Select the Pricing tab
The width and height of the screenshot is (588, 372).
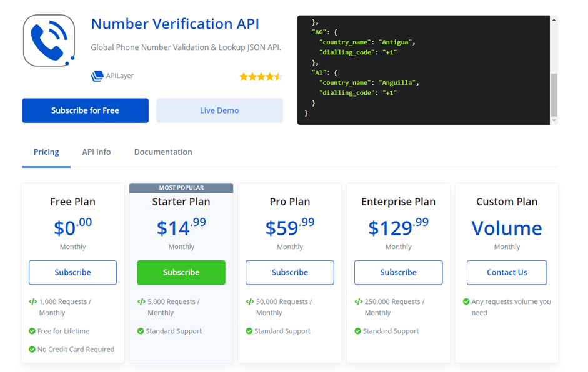[46, 152]
